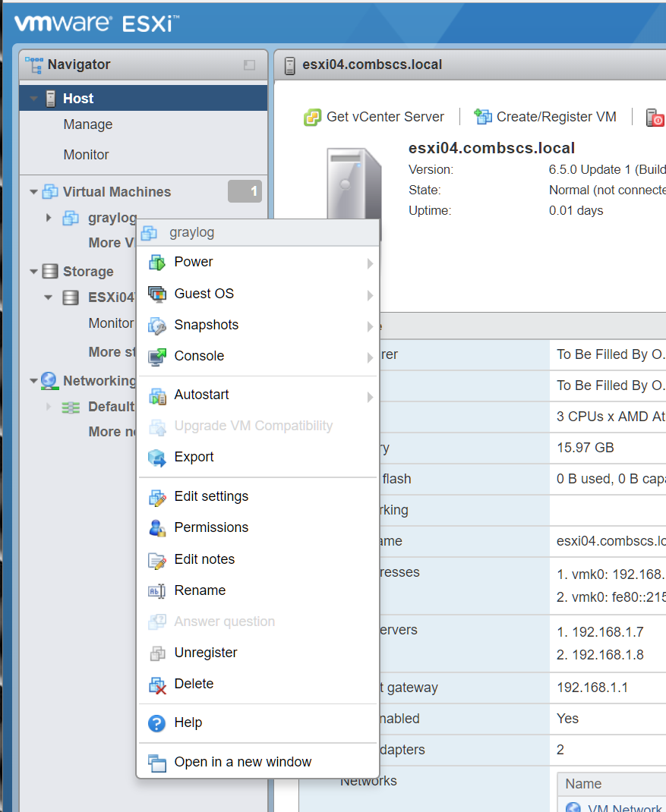This screenshot has width=666, height=812.
Task: Click the Console icon in context menu
Action: (157, 356)
